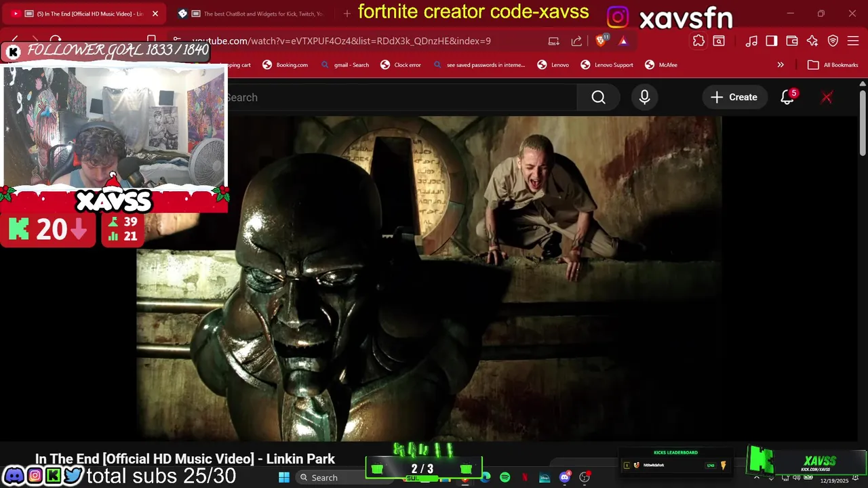Open the Booking.com bookmark
Screen dimensions: 868x488
click(285, 64)
